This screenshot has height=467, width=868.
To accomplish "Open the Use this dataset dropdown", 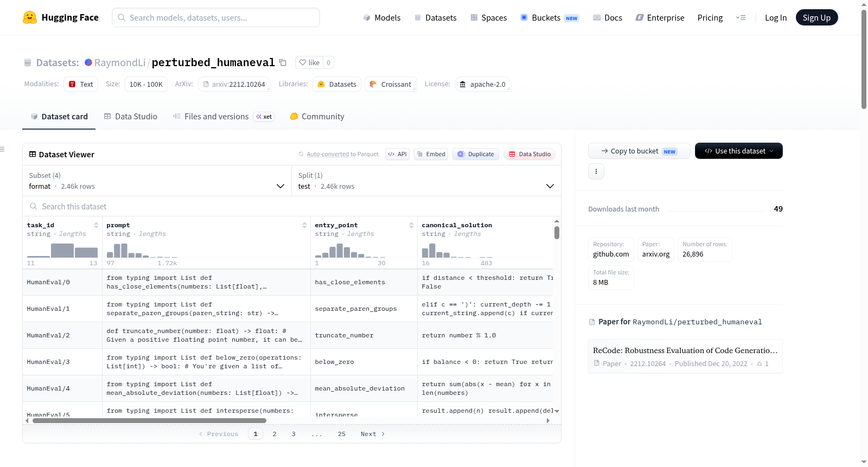I will (x=738, y=151).
